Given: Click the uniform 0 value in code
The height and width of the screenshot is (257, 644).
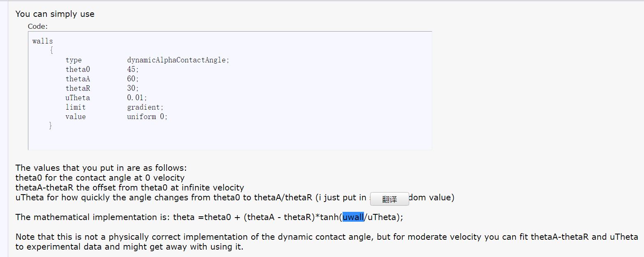Looking at the screenshot, I should (x=147, y=117).
